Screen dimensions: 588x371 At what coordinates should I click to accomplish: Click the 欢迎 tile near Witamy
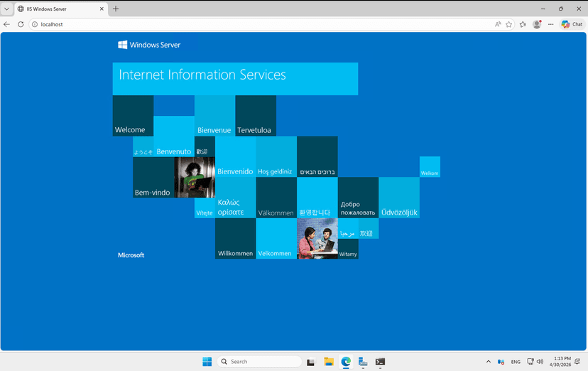pos(369,228)
